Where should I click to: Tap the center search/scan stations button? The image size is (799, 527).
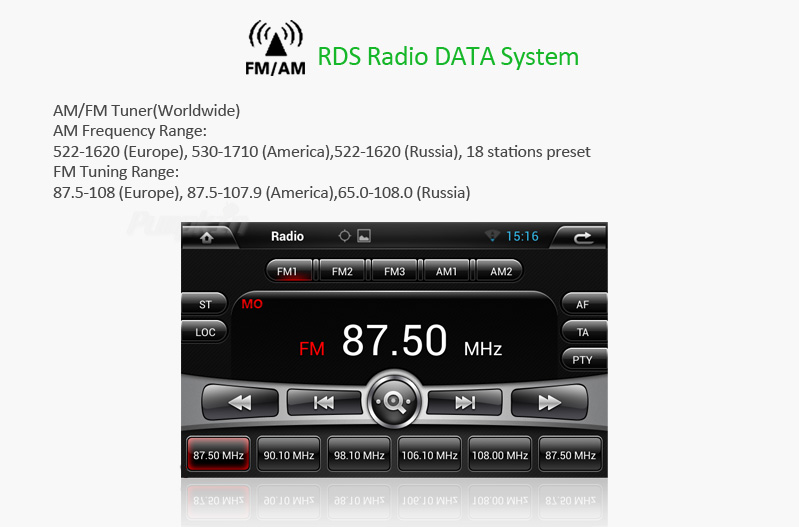coord(394,402)
